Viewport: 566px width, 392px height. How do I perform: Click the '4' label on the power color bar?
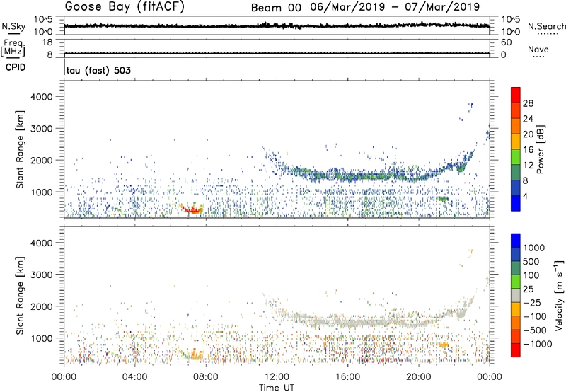click(526, 196)
